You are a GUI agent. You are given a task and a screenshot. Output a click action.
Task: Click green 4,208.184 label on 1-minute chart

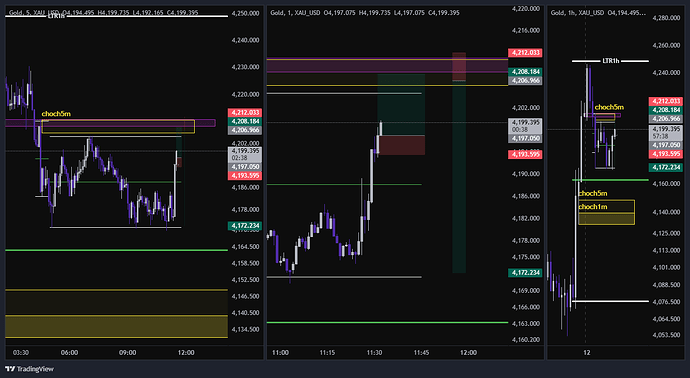[x=525, y=71]
